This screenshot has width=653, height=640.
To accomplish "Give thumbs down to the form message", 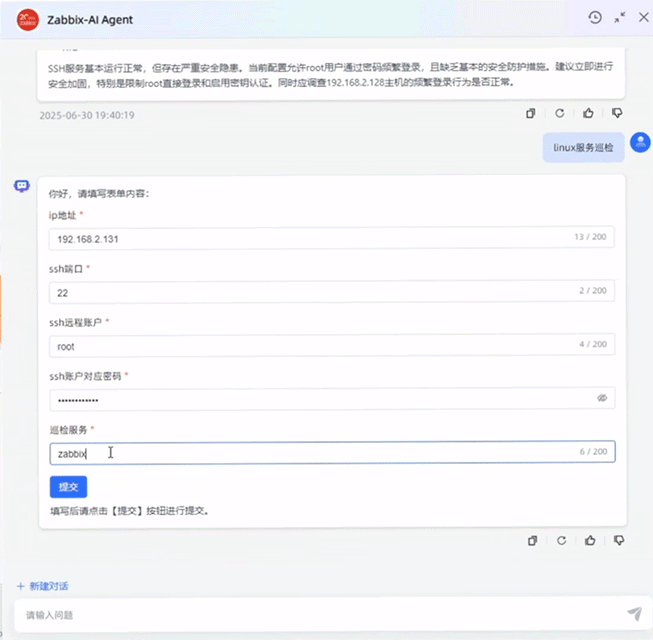I will click(619, 540).
